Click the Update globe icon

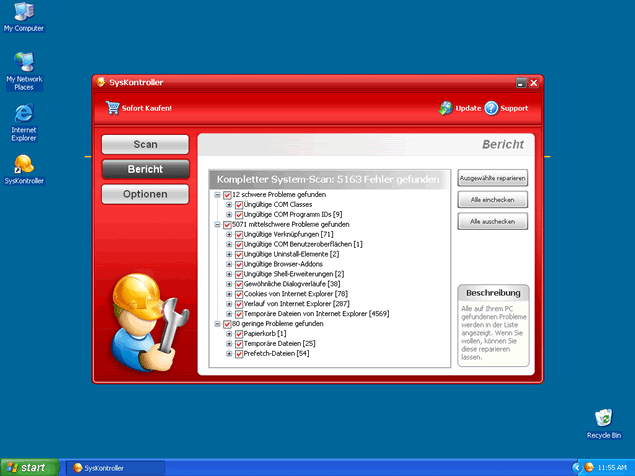pos(445,107)
